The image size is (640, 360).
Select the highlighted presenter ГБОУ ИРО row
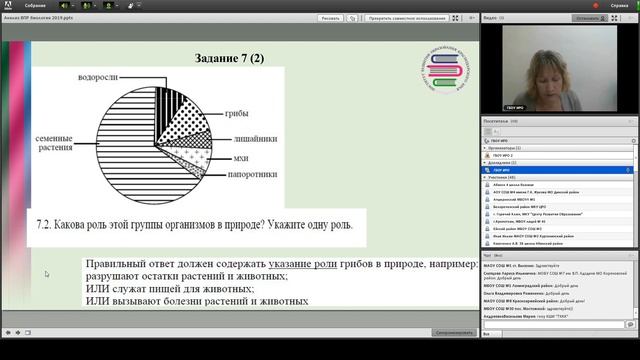click(558, 170)
